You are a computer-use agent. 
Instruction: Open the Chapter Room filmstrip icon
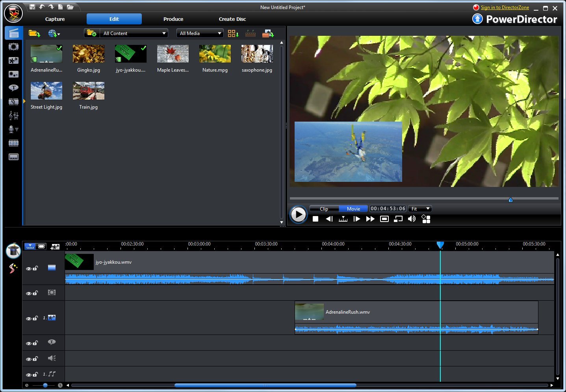pyautogui.click(x=14, y=143)
